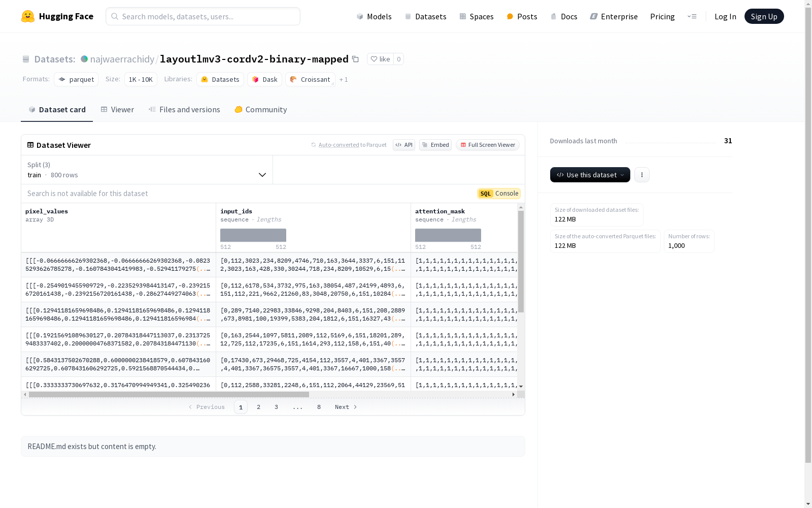Select the Croissant library tag
812x508 pixels.
click(310, 79)
